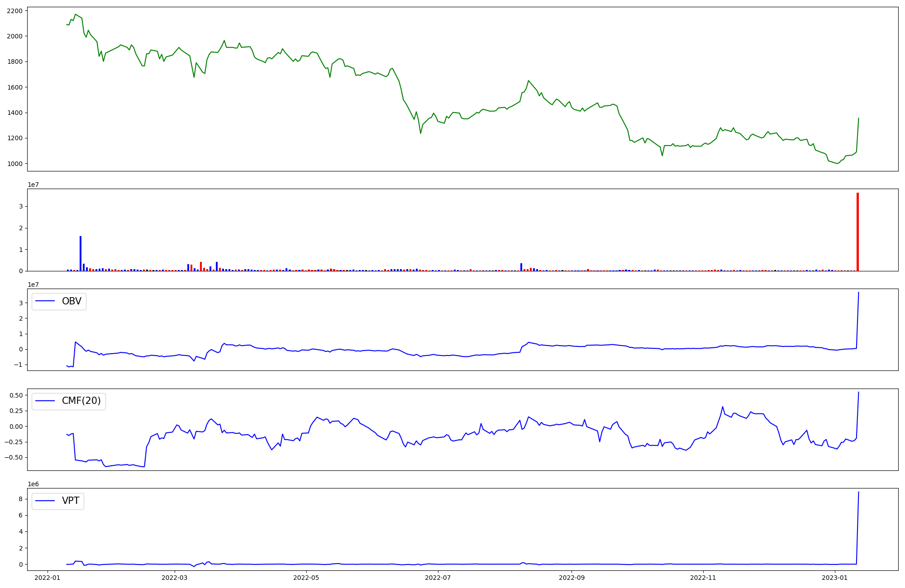Select the 2022-11 x-axis date label
Viewport: 905px width, 588px height.
[x=704, y=578]
